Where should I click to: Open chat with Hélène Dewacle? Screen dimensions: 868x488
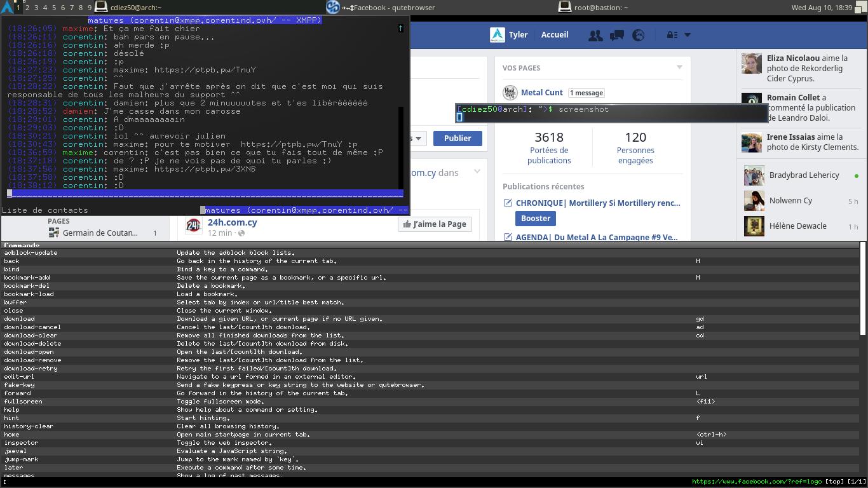point(801,226)
